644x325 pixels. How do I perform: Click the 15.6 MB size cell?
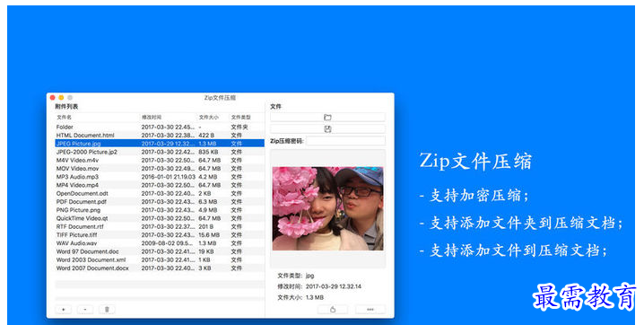click(209, 235)
